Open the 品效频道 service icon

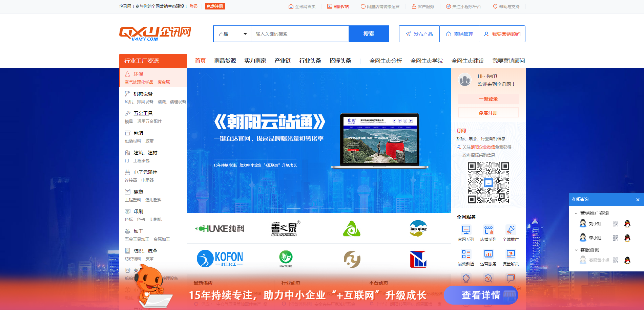click(x=466, y=254)
